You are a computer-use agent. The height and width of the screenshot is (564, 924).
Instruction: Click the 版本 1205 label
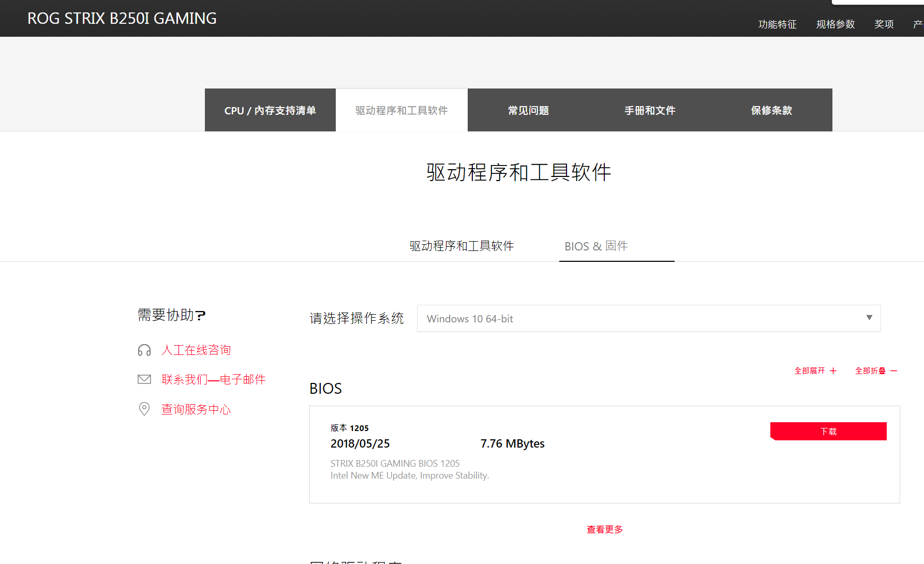pos(350,428)
